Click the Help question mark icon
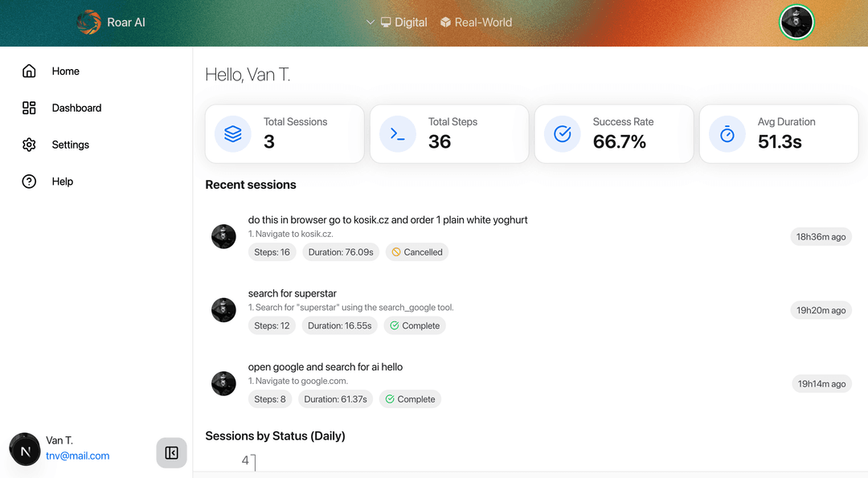Viewport: 868px width, 478px height. [x=29, y=182]
